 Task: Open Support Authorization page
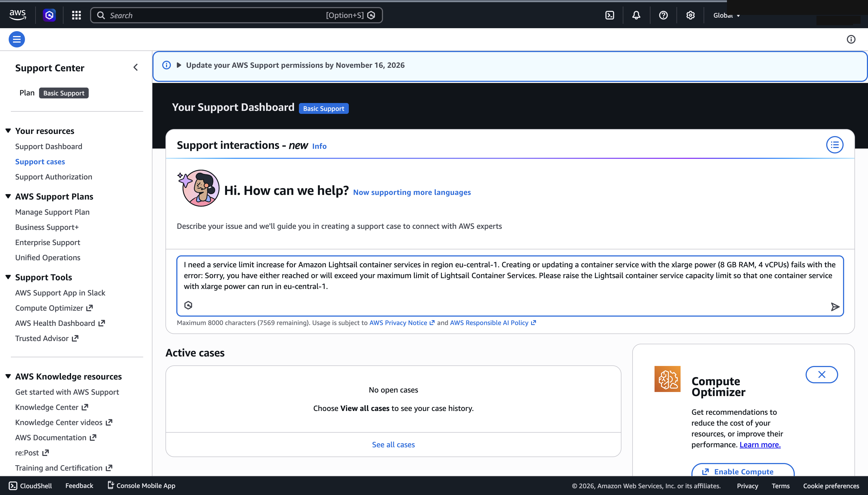[54, 177]
